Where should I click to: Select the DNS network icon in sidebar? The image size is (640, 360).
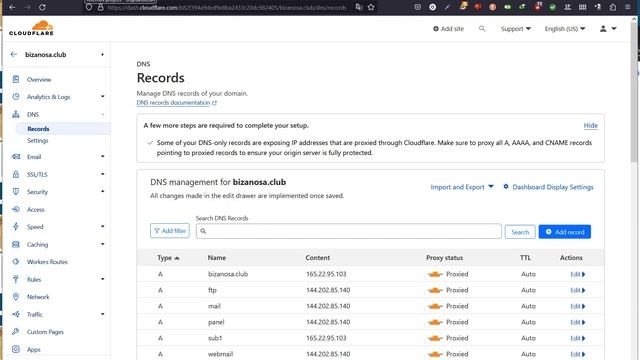click(x=16, y=114)
